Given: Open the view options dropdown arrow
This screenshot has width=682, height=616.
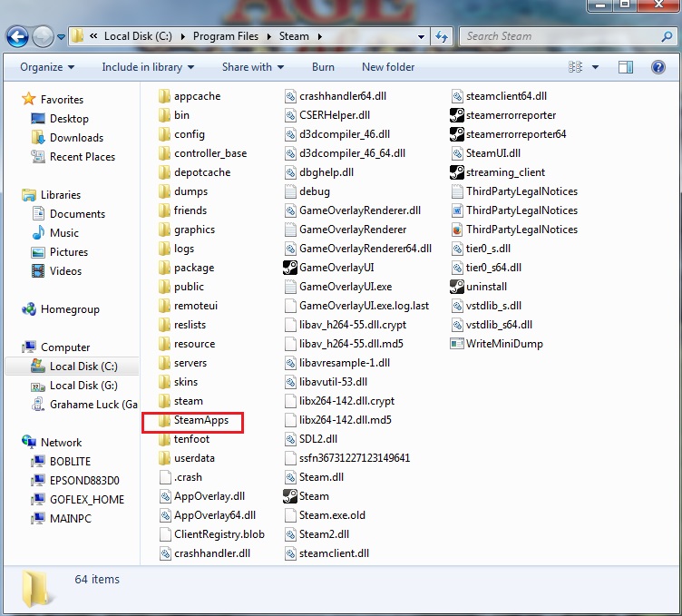Looking at the screenshot, I should click(595, 67).
